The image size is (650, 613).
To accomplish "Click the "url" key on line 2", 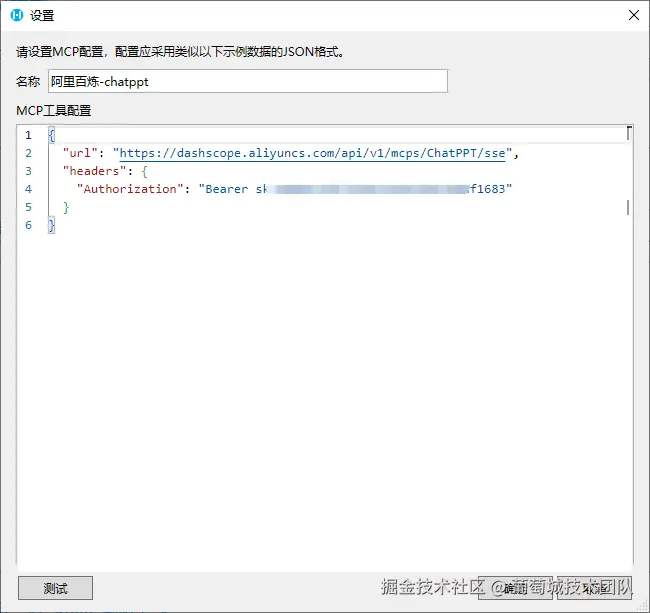I will pyautogui.click(x=80, y=153).
